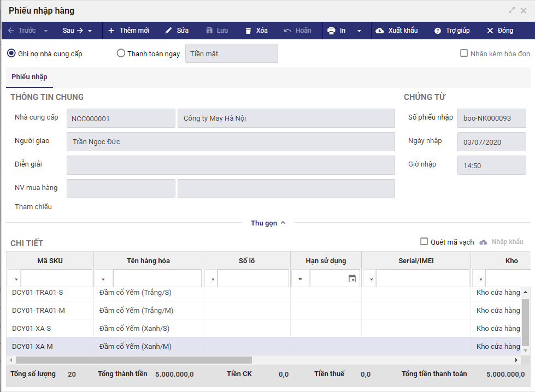The height and width of the screenshot is (392, 535).
Task: Open the Hạn sử dụng calendar picker icon
Action: pyautogui.click(x=352, y=278)
